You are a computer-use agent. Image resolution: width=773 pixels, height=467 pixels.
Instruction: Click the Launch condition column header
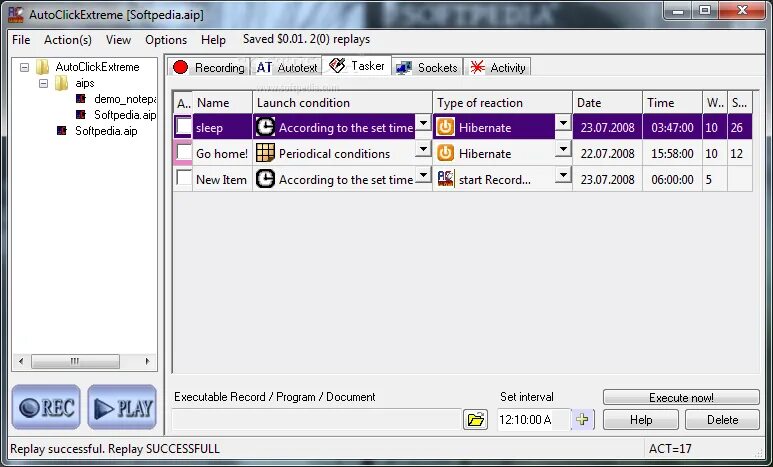pyautogui.click(x=342, y=103)
